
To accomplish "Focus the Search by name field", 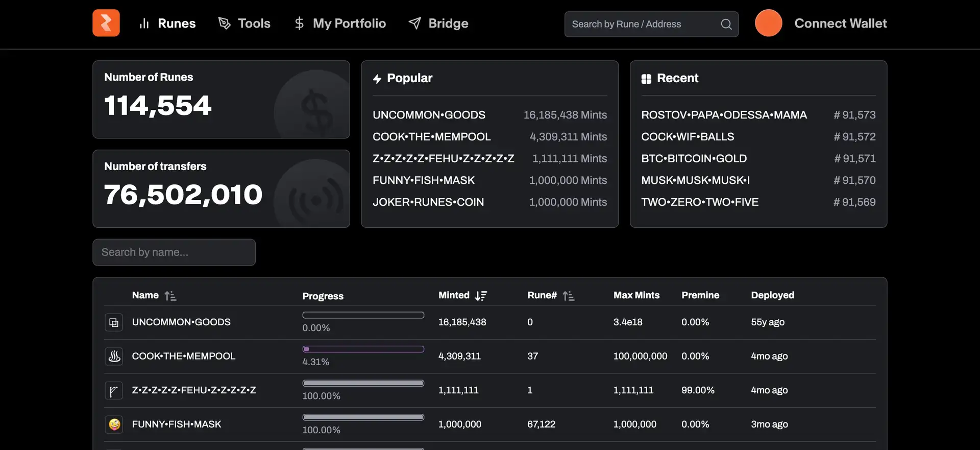I will point(174,252).
